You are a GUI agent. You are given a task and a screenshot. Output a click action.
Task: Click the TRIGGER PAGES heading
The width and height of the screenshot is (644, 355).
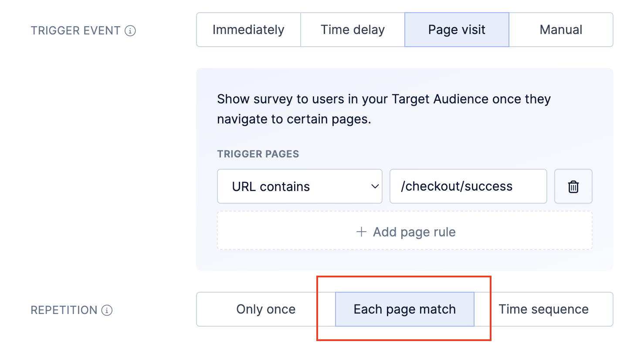(x=258, y=154)
